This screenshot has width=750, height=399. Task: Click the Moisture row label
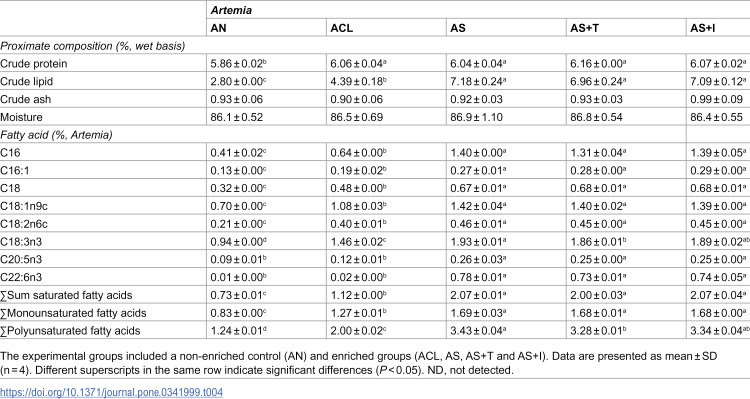(x=21, y=117)
